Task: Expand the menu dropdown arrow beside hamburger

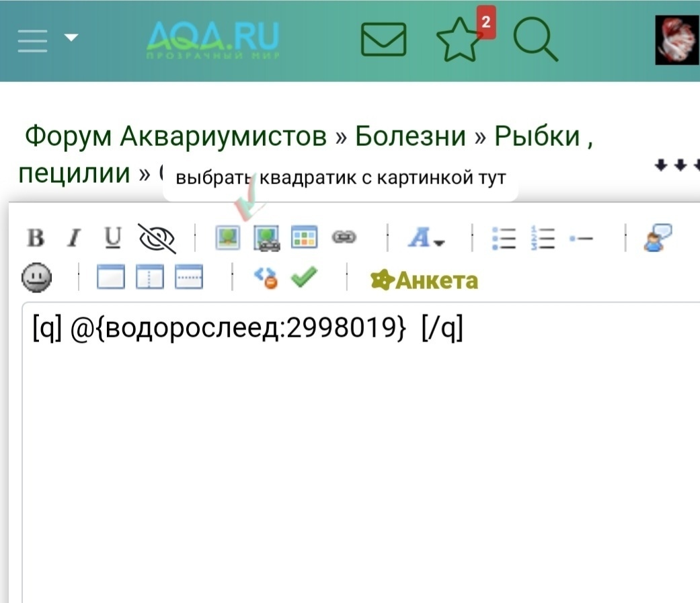Action: point(71,38)
